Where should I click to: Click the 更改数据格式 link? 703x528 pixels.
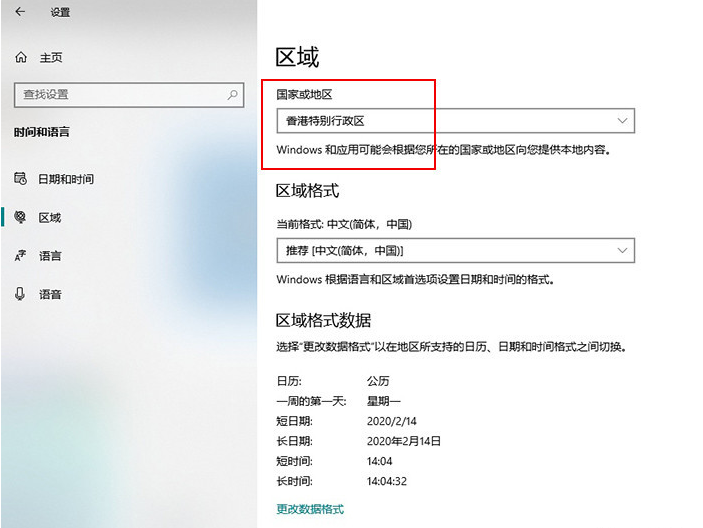[310, 509]
